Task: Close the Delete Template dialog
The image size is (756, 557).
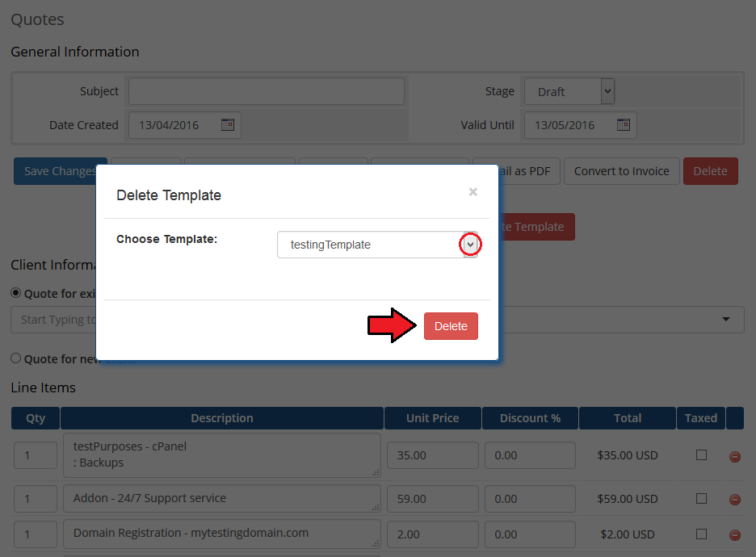Action: coord(473,192)
